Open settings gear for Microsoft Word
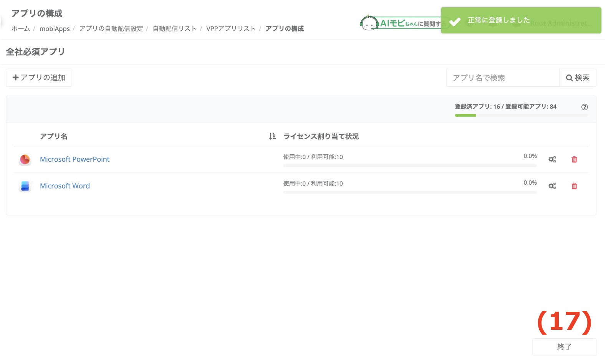The height and width of the screenshot is (364, 606). [552, 186]
